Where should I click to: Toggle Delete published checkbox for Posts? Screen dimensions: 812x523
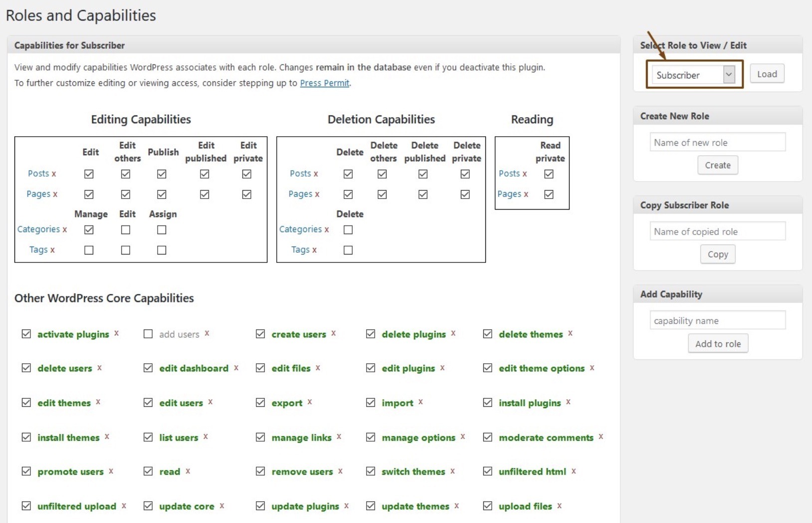point(423,174)
